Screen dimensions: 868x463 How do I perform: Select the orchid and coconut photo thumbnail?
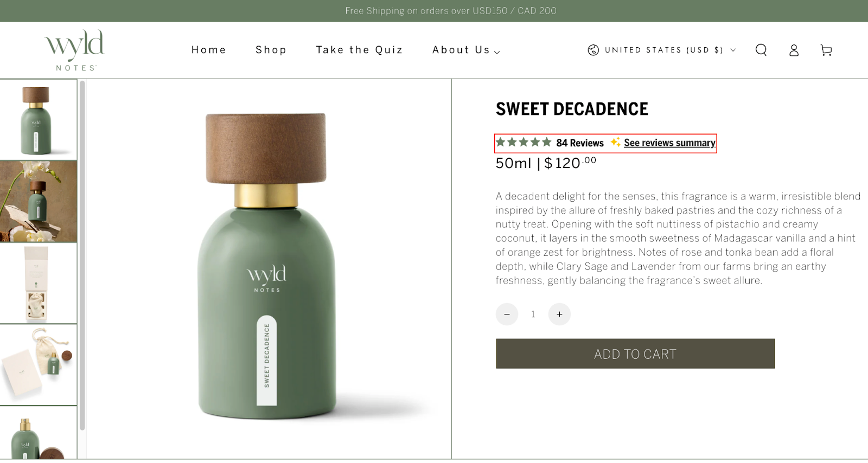click(x=39, y=201)
